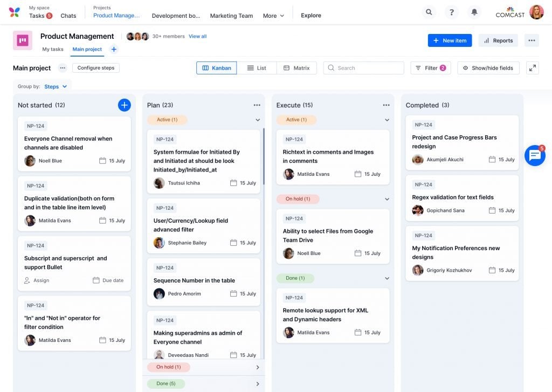This screenshot has height=392, width=552.
Task: Switch to Matrix view
Action: [x=296, y=68]
